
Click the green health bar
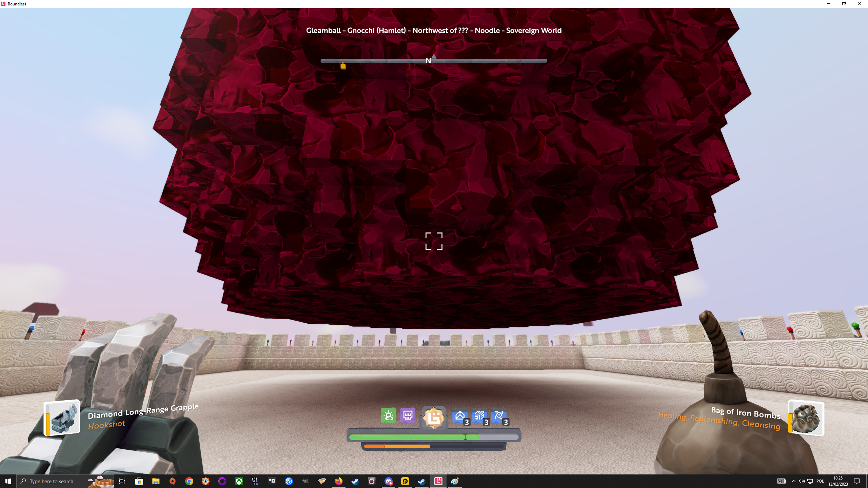[x=407, y=437]
